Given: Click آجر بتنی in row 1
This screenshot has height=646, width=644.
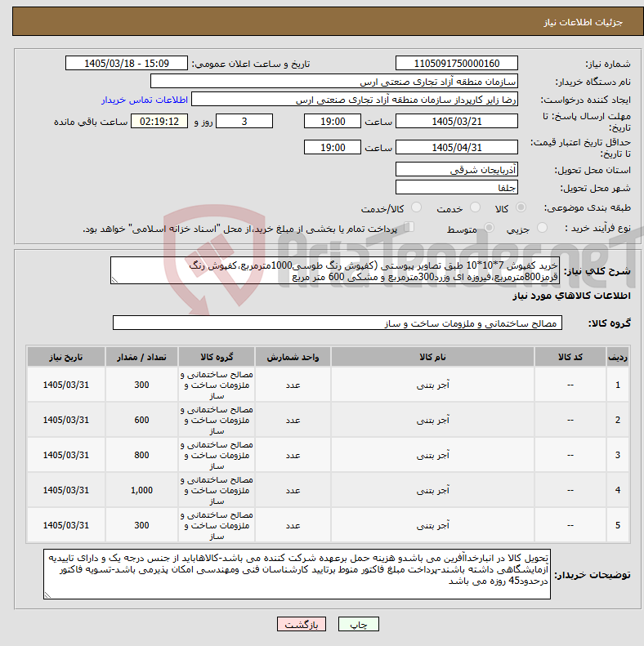Looking at the screenshot, I should pos(432,385).
